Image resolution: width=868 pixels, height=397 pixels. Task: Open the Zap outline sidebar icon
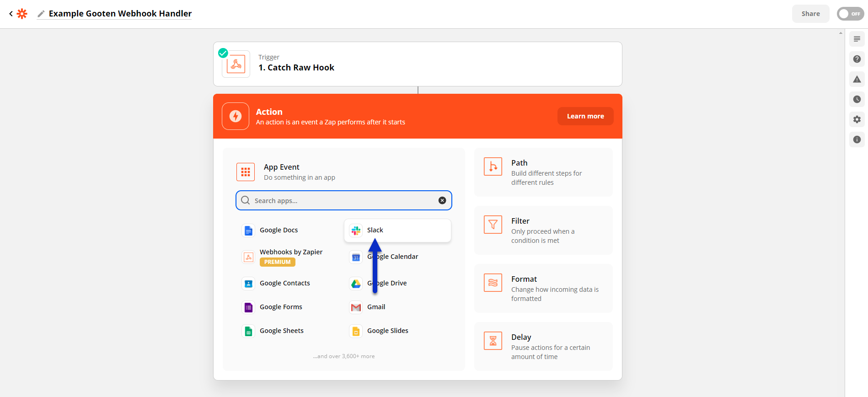[857, 39]
